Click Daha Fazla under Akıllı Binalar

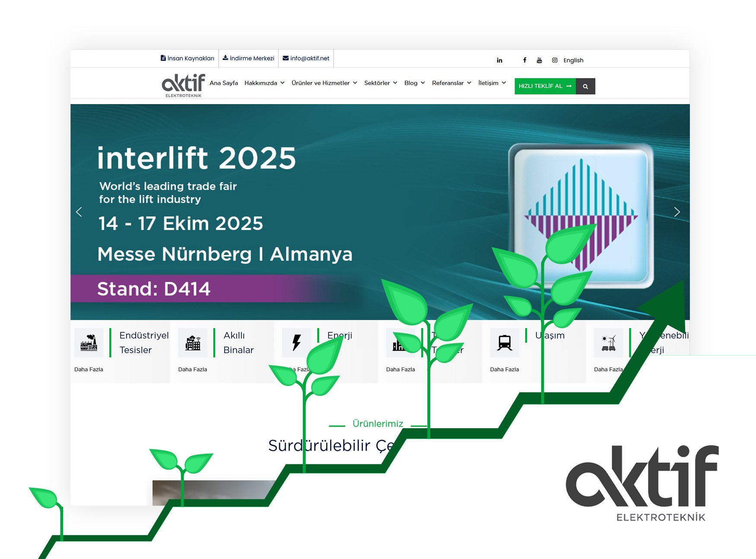click(x=193, y=370)
